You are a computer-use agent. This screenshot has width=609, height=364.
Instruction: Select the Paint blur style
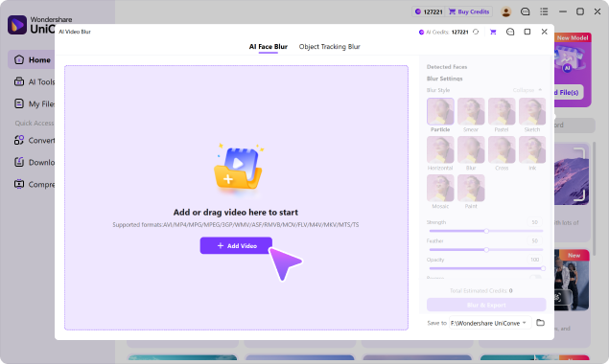tap(471, 188)
